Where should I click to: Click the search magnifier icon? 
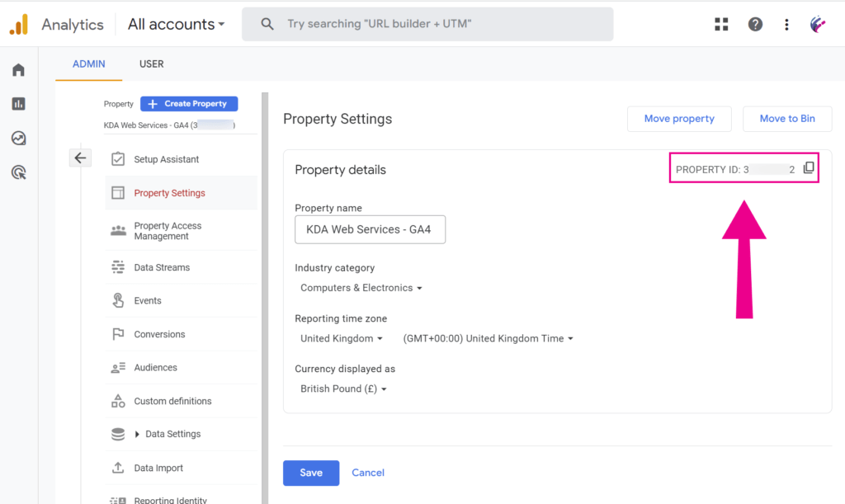(267, 24)
